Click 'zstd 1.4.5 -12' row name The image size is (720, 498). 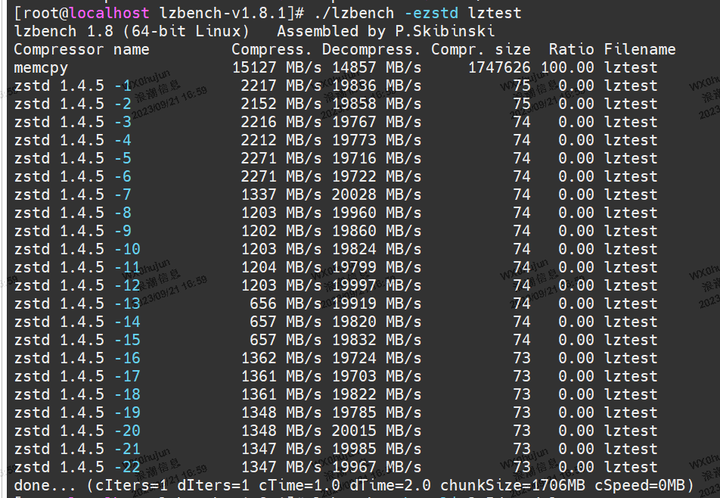pyautogui.click(x=77, y=286)
